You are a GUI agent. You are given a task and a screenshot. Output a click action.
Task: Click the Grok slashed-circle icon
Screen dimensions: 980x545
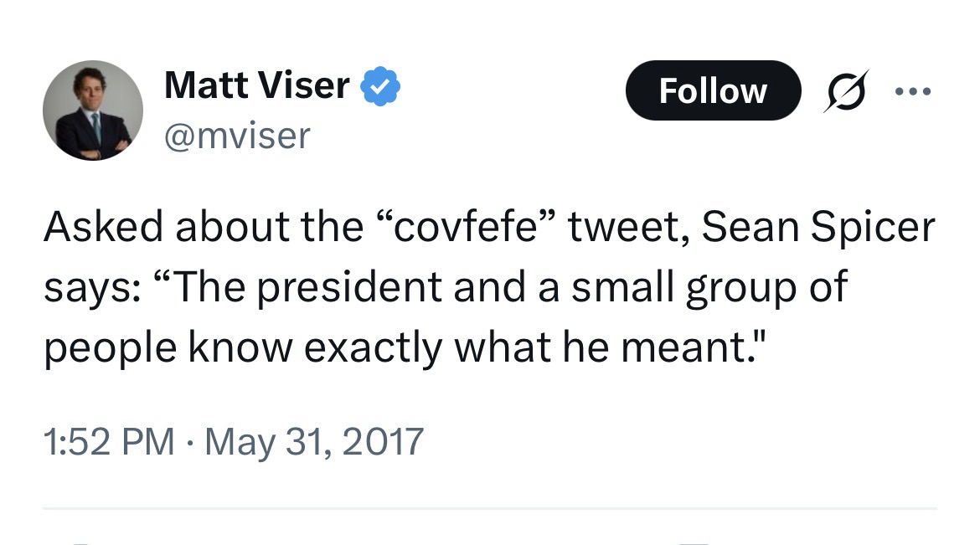pyautogui.click(x=845, y=91)
